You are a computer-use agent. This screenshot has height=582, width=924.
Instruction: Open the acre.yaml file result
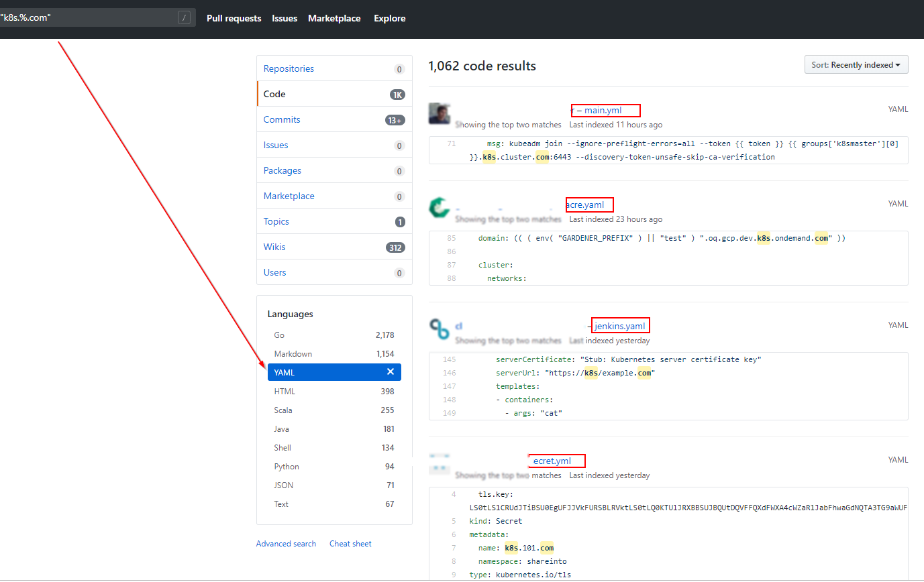[x=585, y=205]
